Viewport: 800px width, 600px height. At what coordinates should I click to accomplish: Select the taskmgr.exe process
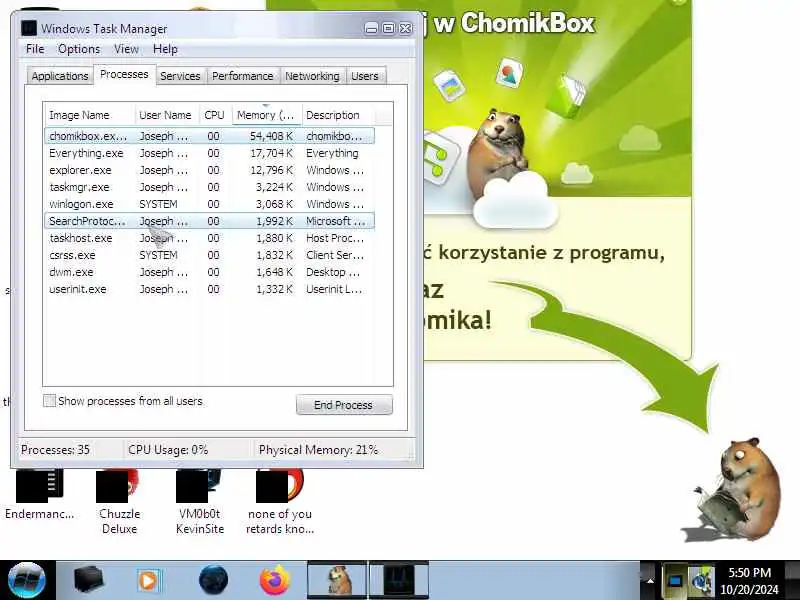(210, 187)
